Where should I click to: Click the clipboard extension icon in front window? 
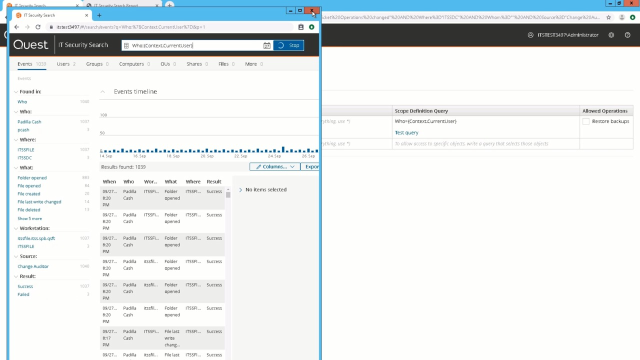[301, 27]
